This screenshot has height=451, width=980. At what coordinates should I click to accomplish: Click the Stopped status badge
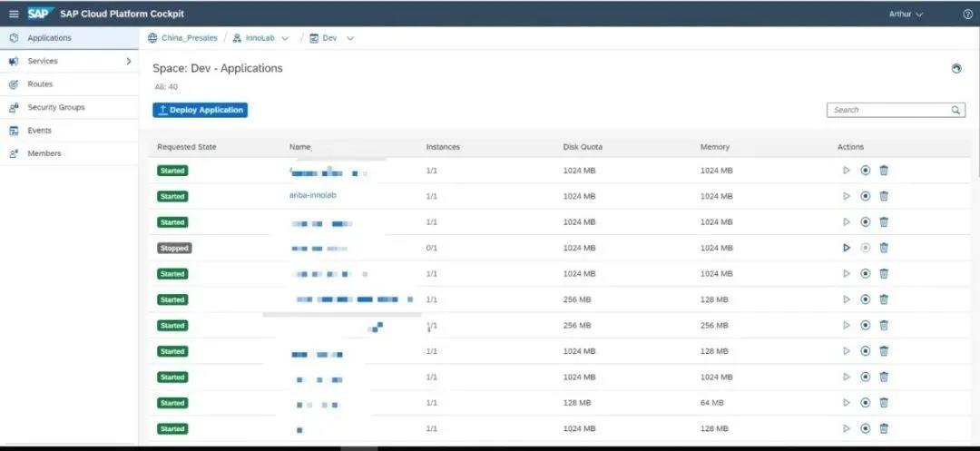174,248
